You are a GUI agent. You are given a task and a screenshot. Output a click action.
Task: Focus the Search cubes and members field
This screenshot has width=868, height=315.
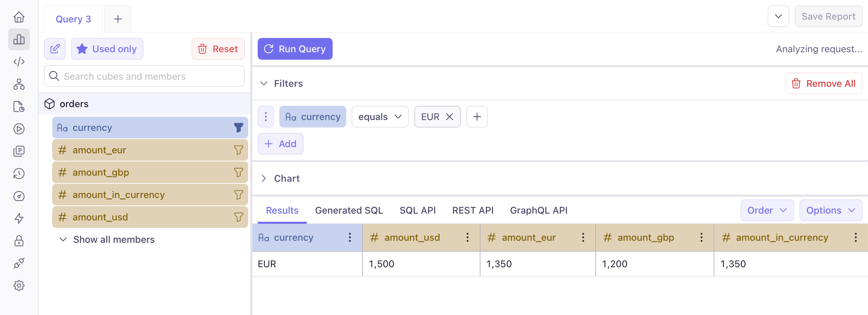149,76
